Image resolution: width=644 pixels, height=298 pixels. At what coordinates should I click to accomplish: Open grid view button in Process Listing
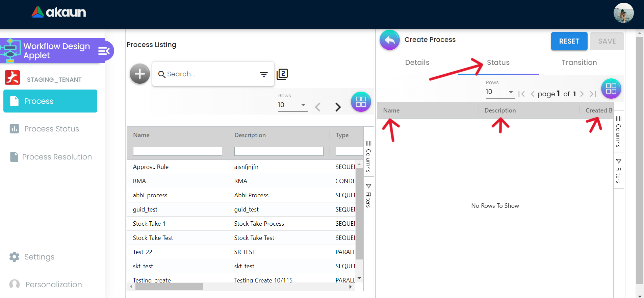pyautogui.click(x=361, y=102)
